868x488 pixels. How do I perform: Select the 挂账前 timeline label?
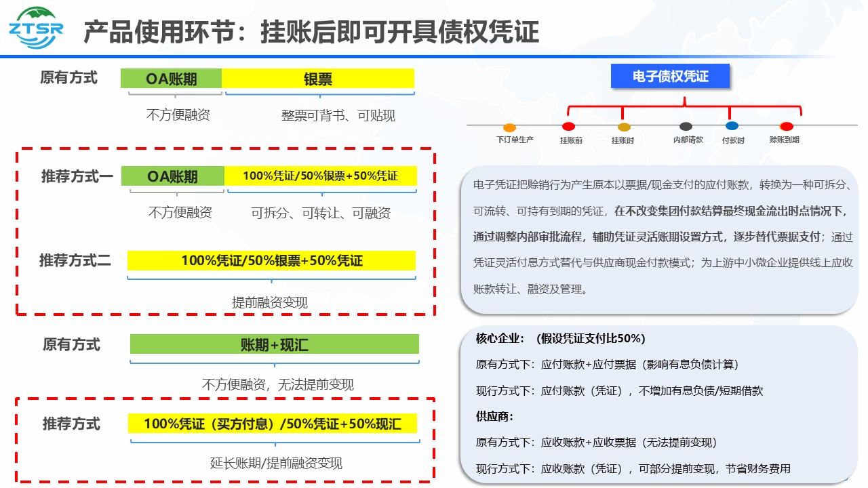[x=571, y=140]
